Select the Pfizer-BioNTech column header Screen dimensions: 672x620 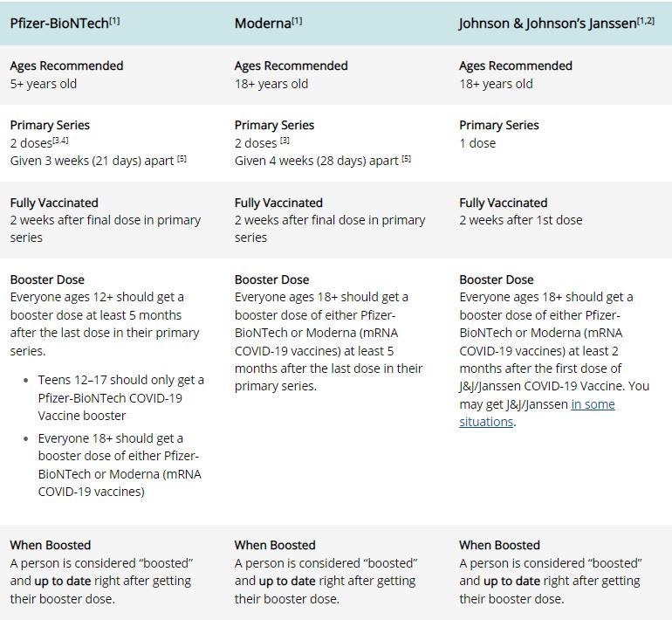(x=59, y=24)
